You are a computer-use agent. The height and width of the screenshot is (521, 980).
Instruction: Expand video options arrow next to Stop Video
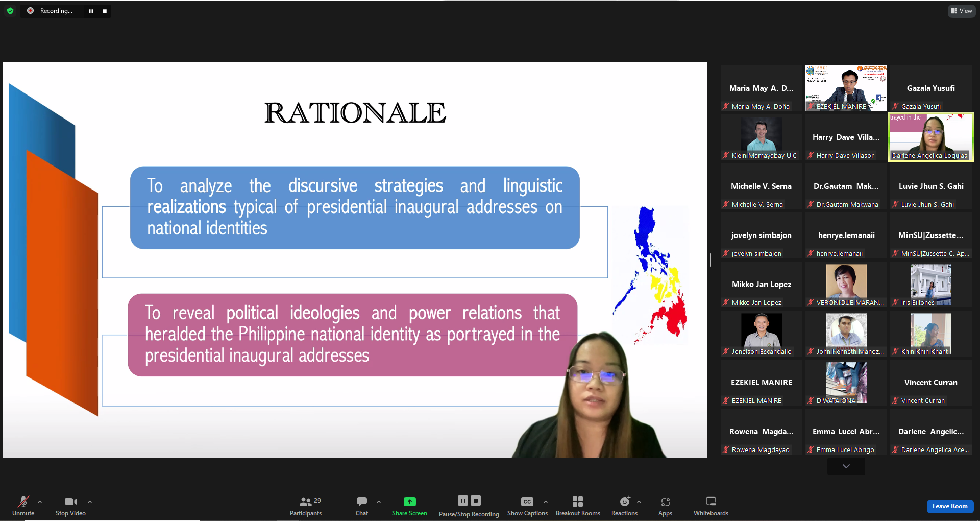point(90,502)
